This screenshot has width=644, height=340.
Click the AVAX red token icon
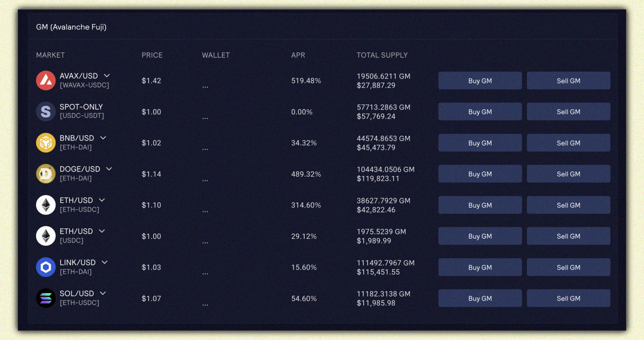46,80
